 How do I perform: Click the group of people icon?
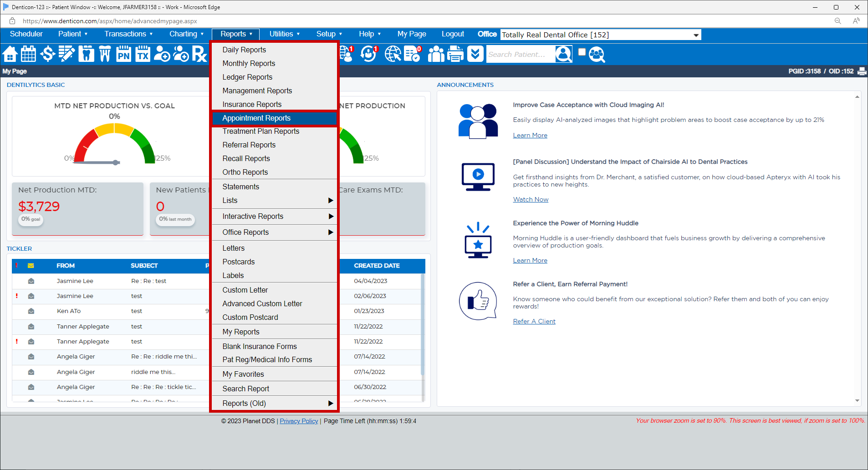pyautogui.click(x=436, y=54)
